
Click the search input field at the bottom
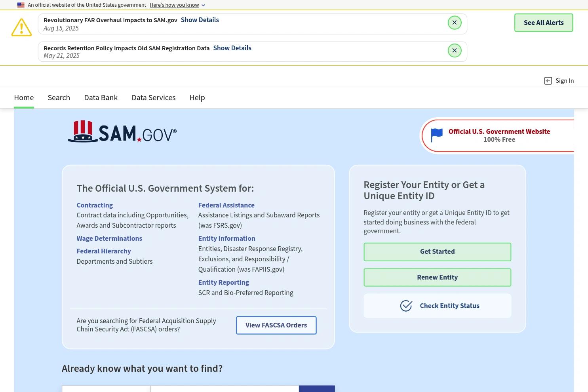(x=225, y=390)
